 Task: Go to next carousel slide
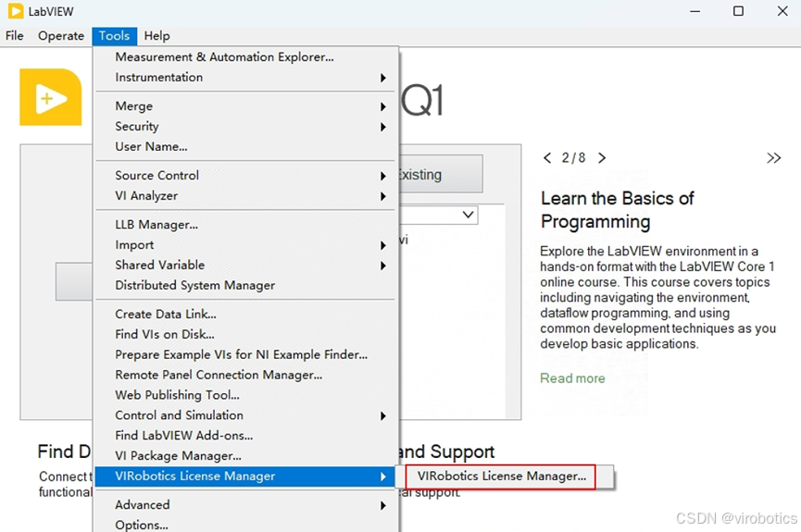[x=602, y=158]
